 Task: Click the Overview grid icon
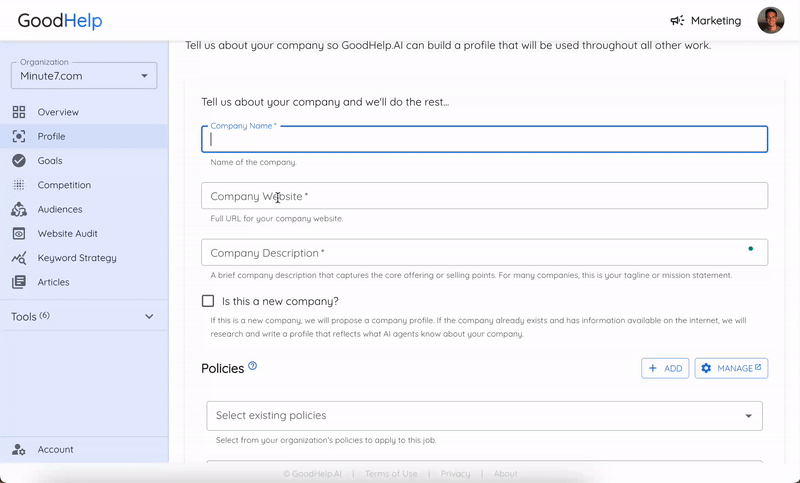[x=19, y=112]
